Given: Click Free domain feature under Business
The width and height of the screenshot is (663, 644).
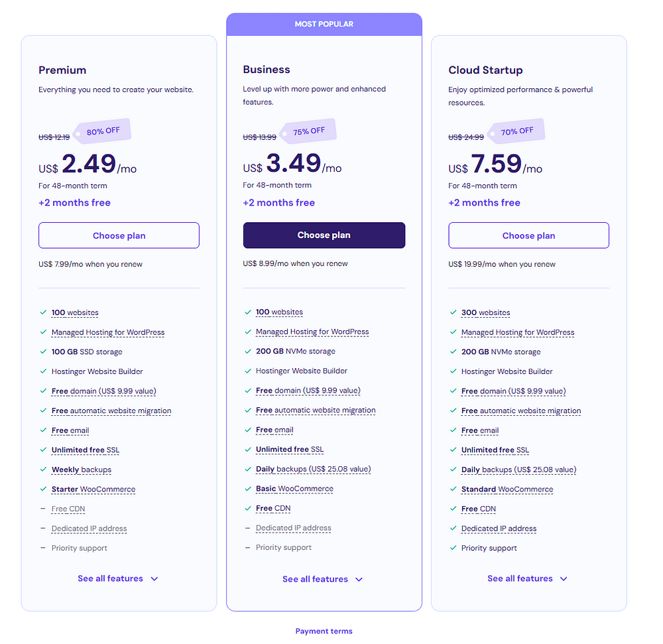Looking at the screenshot, I should click(308, 391).
